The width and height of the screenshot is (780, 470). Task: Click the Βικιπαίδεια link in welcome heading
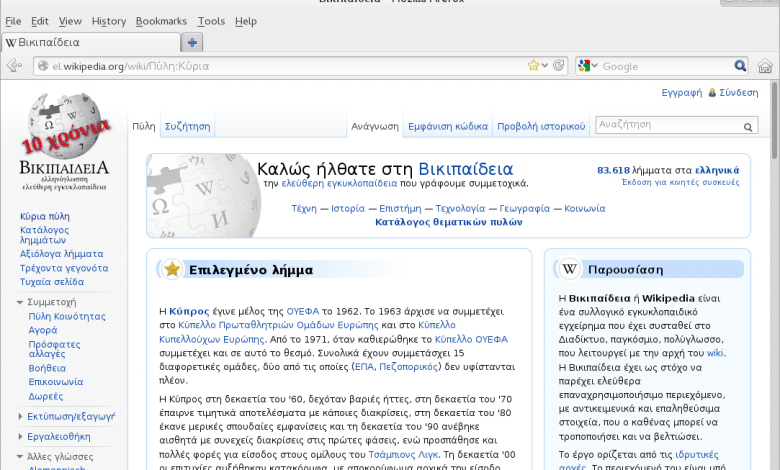coord(466,169)
